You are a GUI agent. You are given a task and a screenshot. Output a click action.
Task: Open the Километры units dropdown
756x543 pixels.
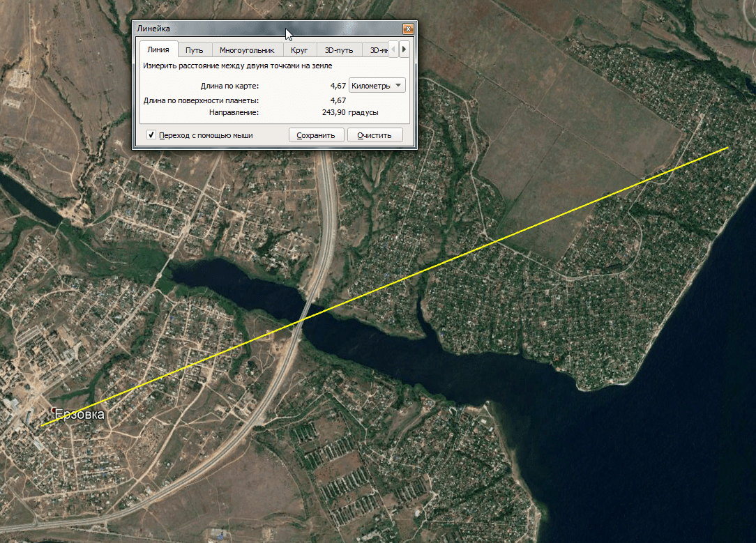tap(377, 85)
